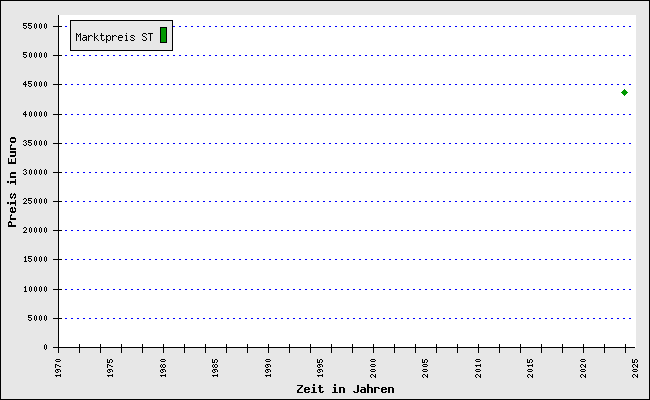This screenshot has height=400, width=650.
Task: Click the 2025 x-axis year label
Action: pos(635,368)
